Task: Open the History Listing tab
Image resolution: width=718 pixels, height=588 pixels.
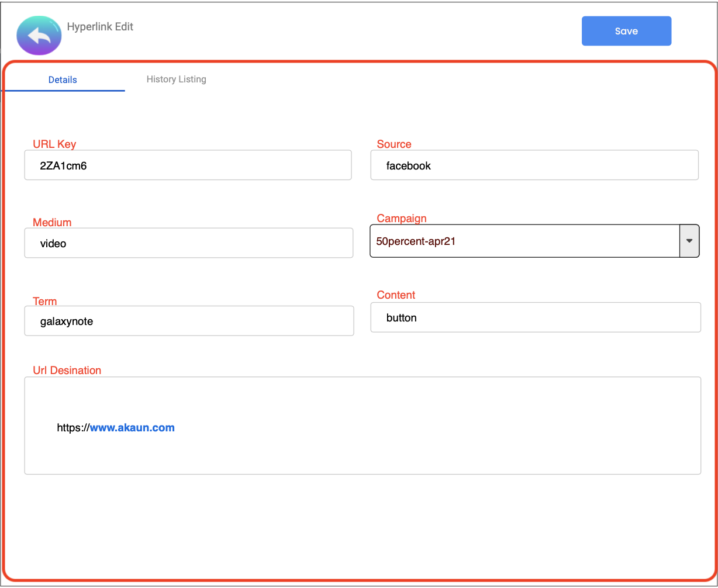Action: pyautogui.click(x=176, y=79)
